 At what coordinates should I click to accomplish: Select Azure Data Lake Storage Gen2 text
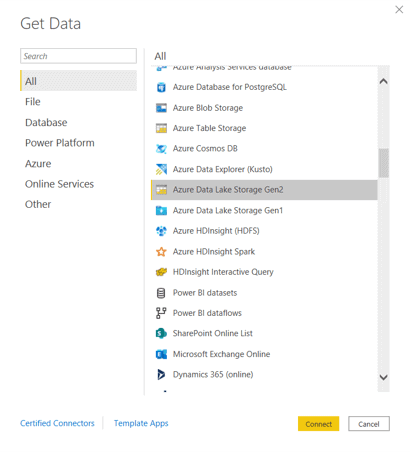click(228, 190)
